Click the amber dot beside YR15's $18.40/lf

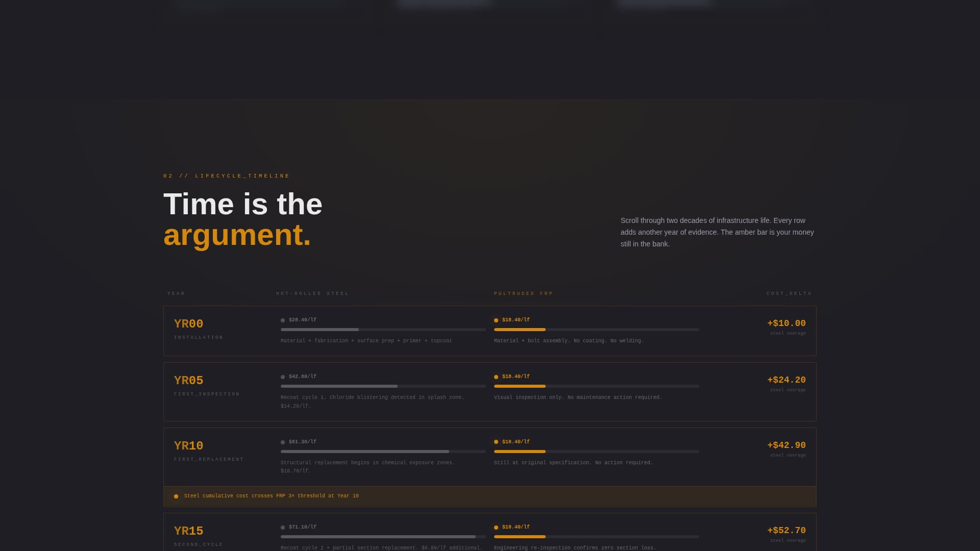click(497, 527)
